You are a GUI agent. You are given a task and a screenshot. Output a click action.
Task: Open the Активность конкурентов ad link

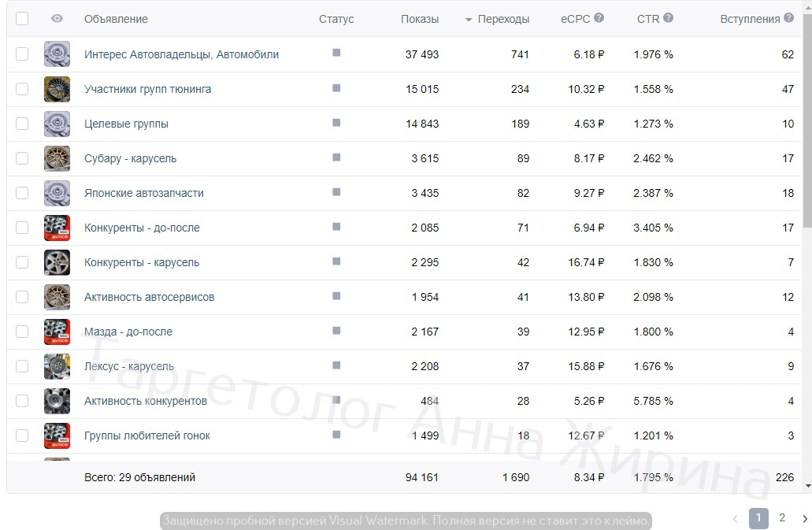click(146, 401)
